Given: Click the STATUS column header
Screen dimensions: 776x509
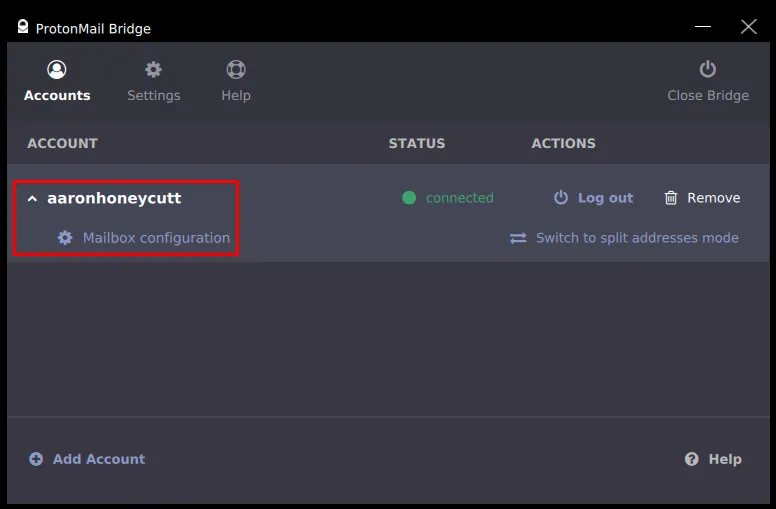Looking at the screenshot, I should pyautogui.click(x=417, y=143).
